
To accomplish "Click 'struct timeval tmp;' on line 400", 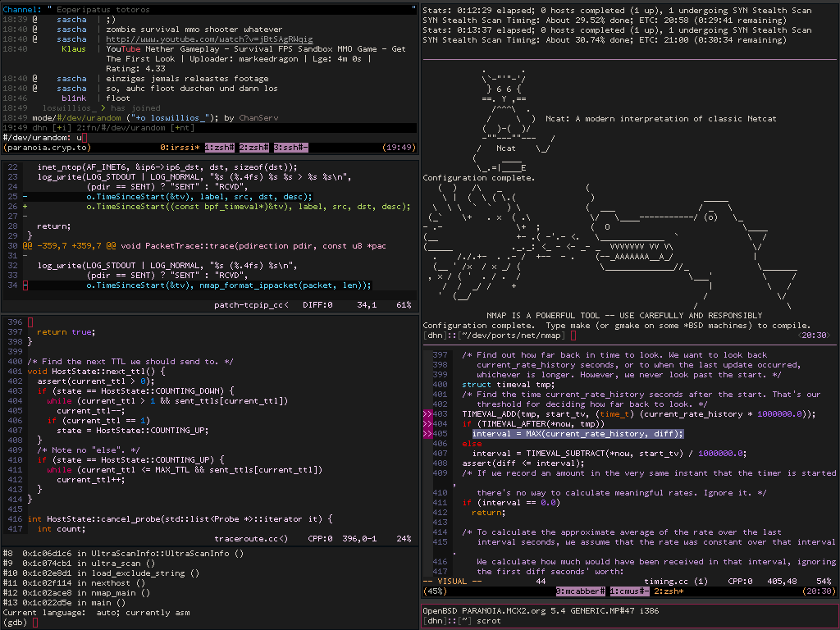I will pos(509,385).
